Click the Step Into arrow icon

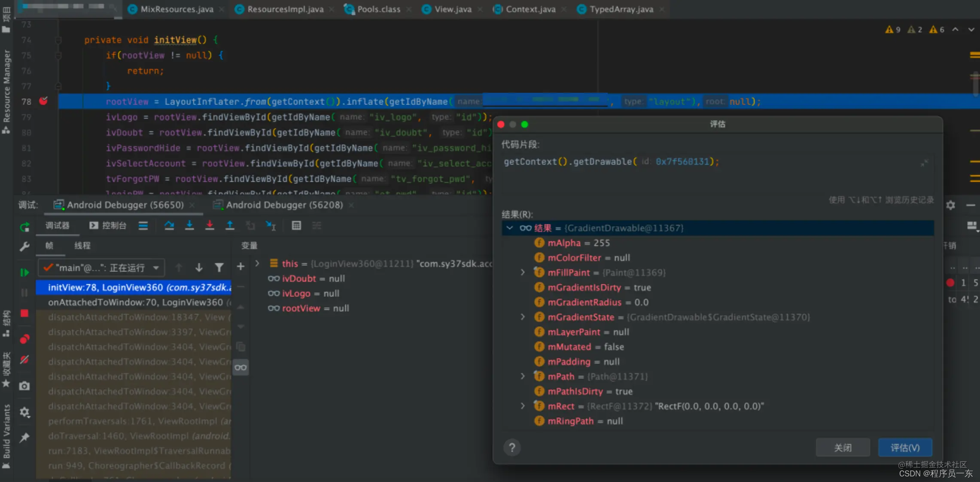(189, 226)
